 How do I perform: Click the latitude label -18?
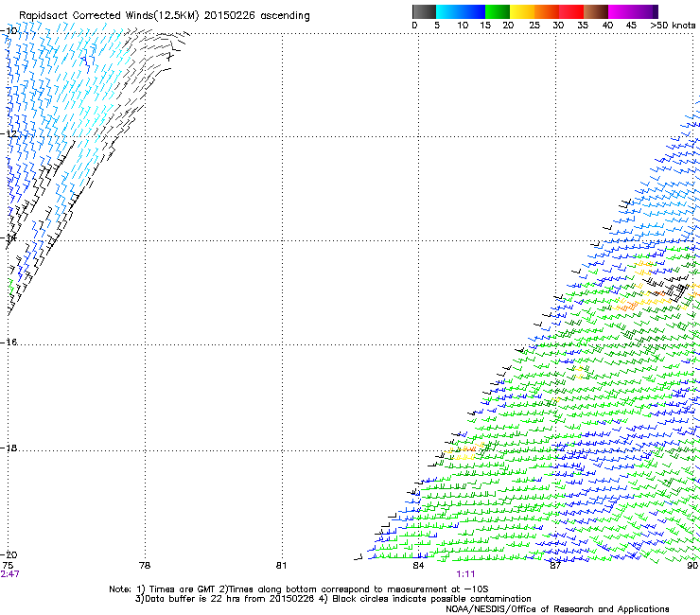pos(9,448)
